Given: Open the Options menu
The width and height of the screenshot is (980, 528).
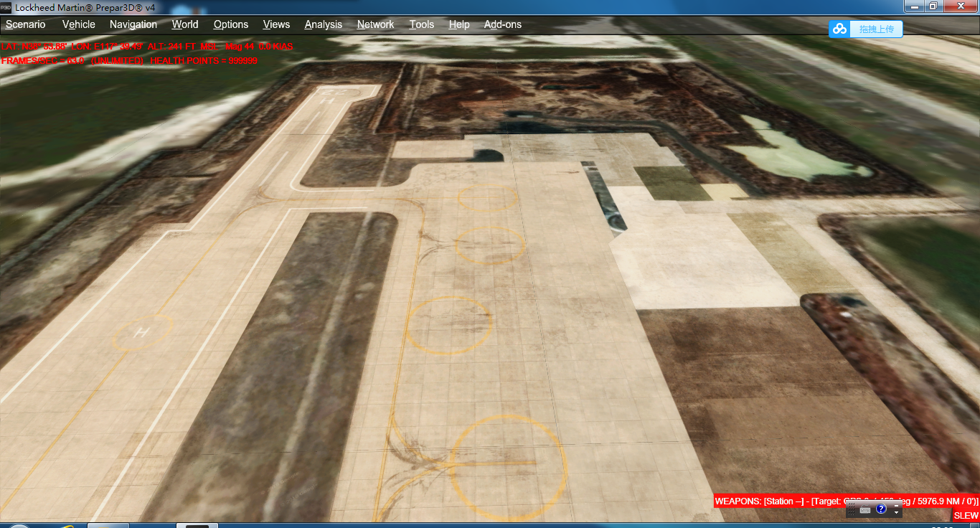Looking at the screenshot, I should 231,24.
